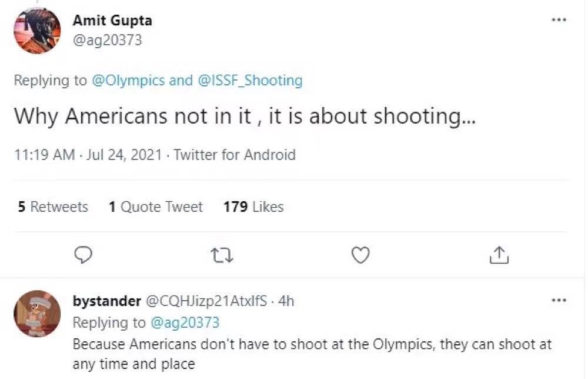The image size is (588, 379).
Task: Open the @ag20373 handle under name
Action: click(x=107, y=41)
